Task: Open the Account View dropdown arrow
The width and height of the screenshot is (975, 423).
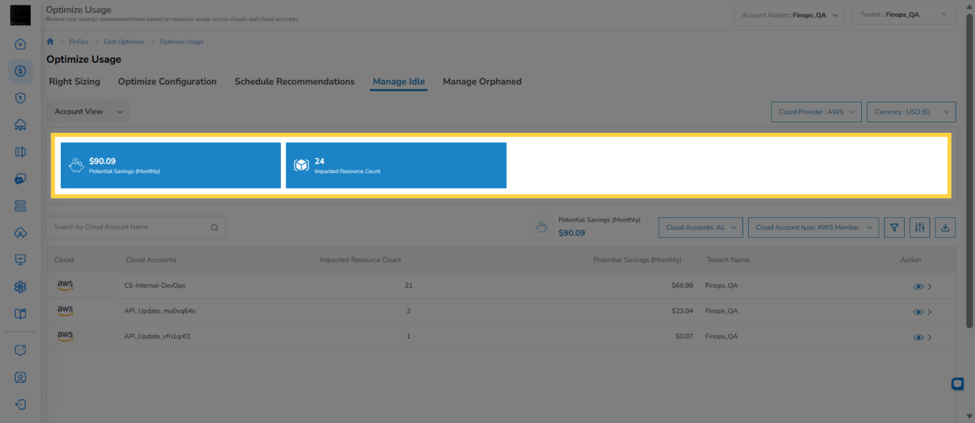Action: 120,111
